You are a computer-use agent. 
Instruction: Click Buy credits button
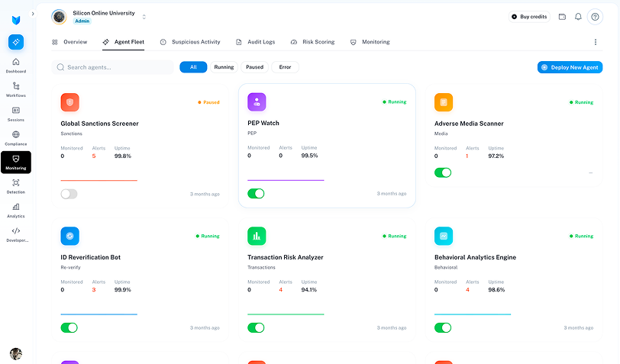529,17
